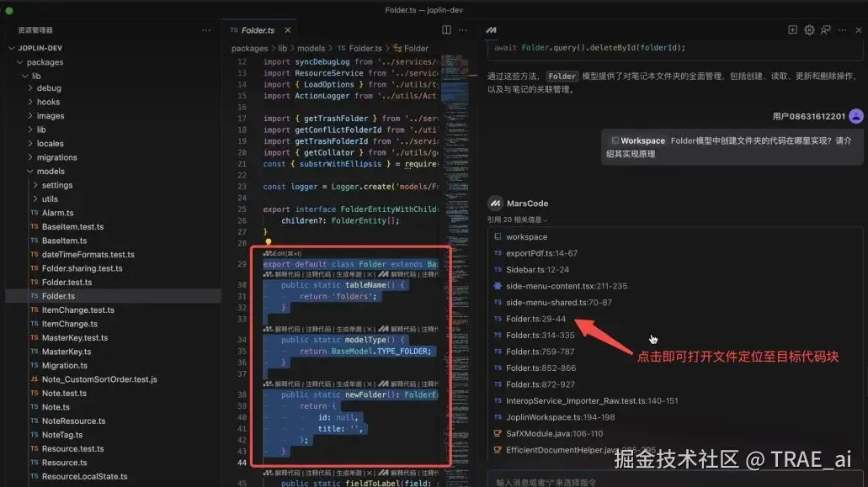Start a new chat with the plus icon
The width and height of the screenshot is (868, 487).
(792, 29)
